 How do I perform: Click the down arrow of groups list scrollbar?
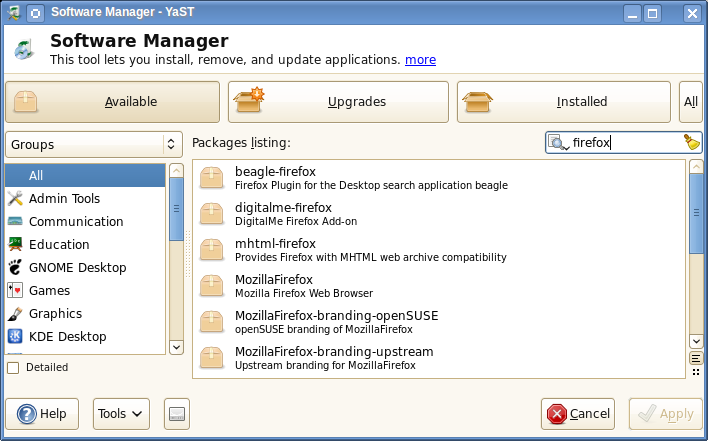coord(176,346)
